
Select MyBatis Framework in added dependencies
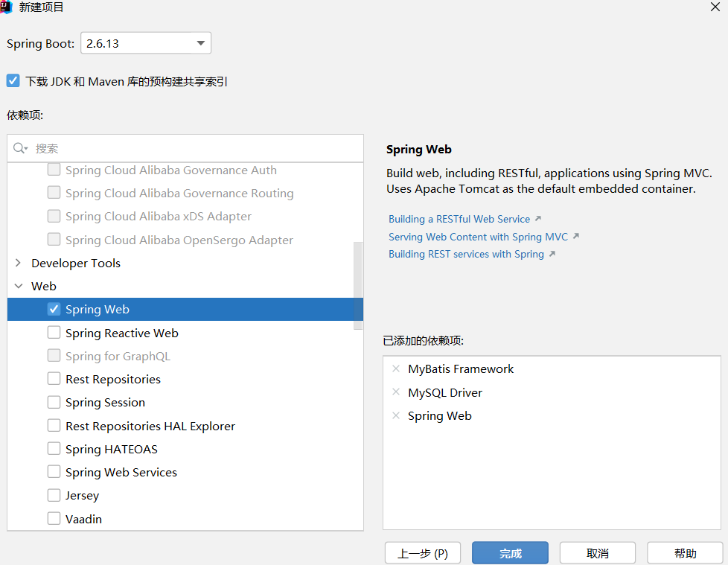click(x=461, y=368)
